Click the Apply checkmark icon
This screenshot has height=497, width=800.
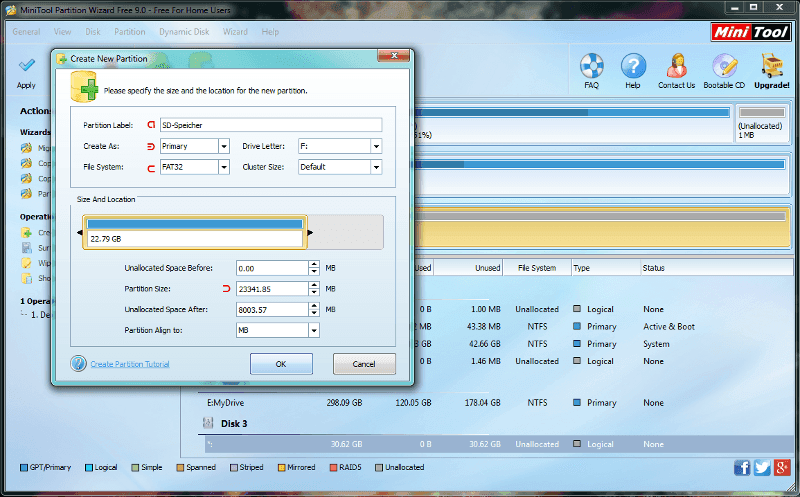pos(27,65)
